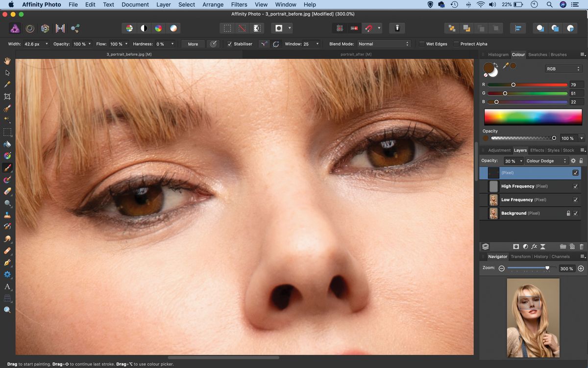Image resolution: width=588 pixels, height=368 pixels.
Task: Select the Paint Brush tool
Action: [7, 167]
